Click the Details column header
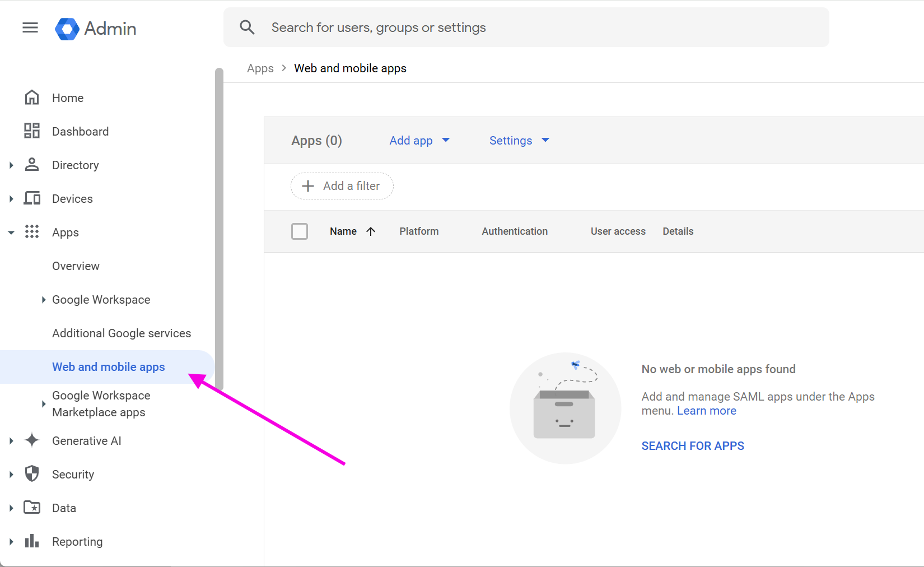The width and height of the screenshot is (924, 567). coord(678,231)
